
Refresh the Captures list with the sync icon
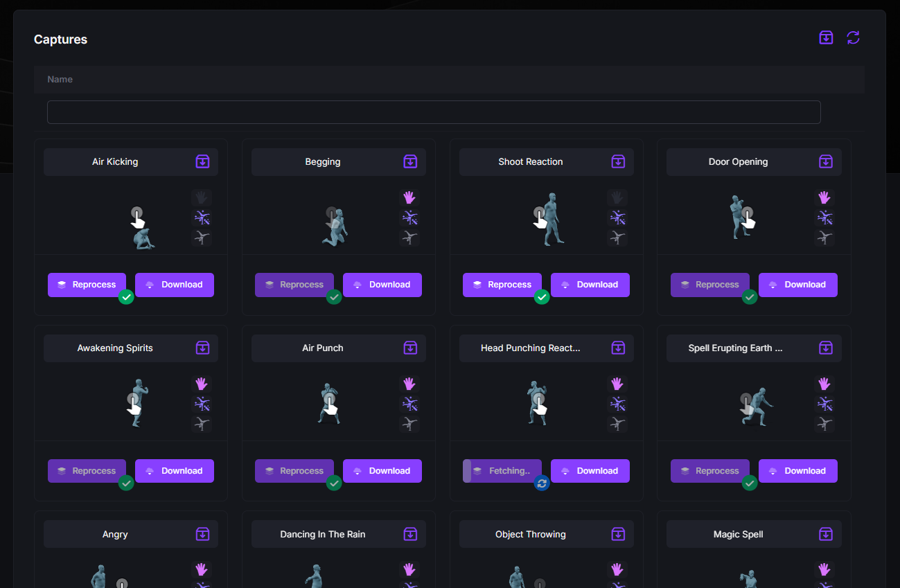[853, 37]
